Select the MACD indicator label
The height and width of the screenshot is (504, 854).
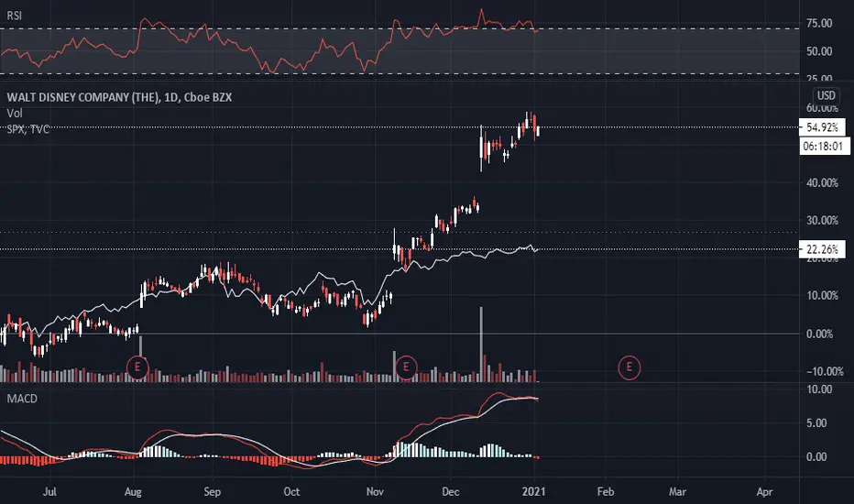click(22, 399)
